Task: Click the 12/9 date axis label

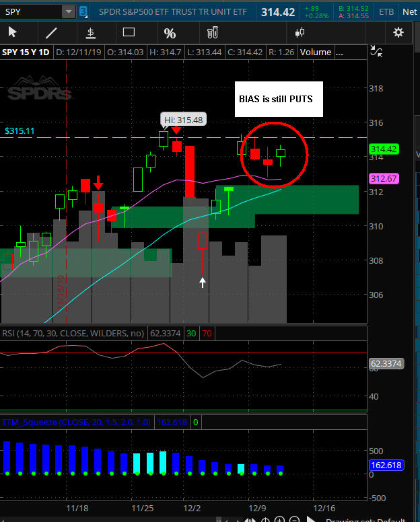Action: [258, 509]
